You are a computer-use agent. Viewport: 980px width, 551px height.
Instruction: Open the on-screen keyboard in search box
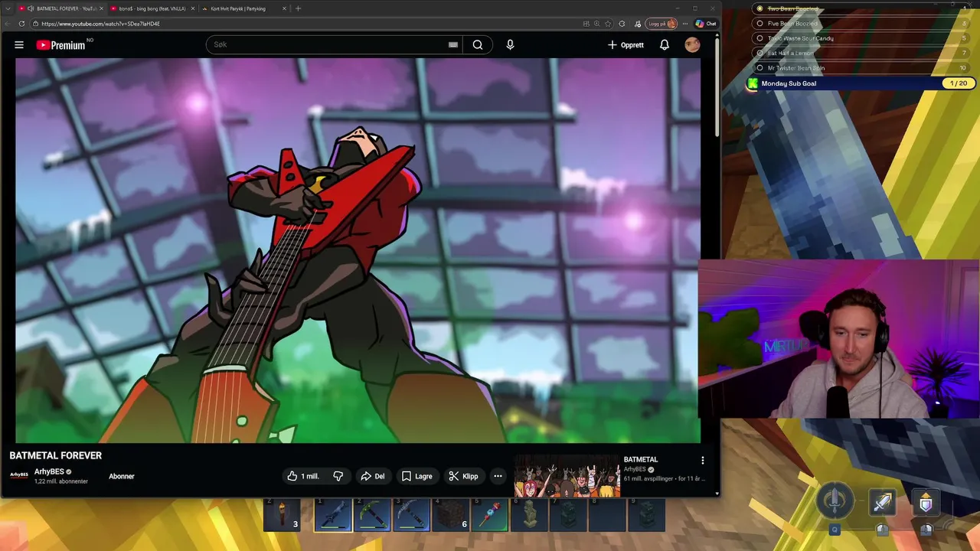coord(453,44)
